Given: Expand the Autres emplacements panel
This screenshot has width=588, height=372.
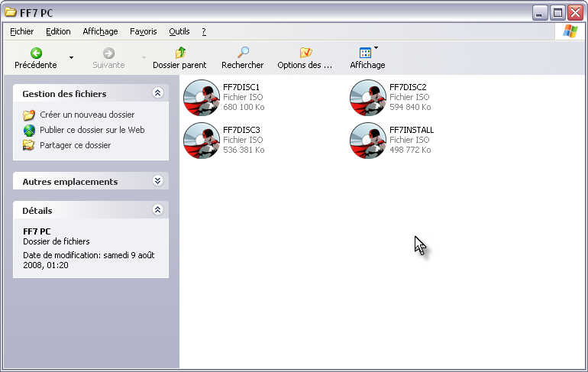Looking at the screenshot, I should 157,181.
